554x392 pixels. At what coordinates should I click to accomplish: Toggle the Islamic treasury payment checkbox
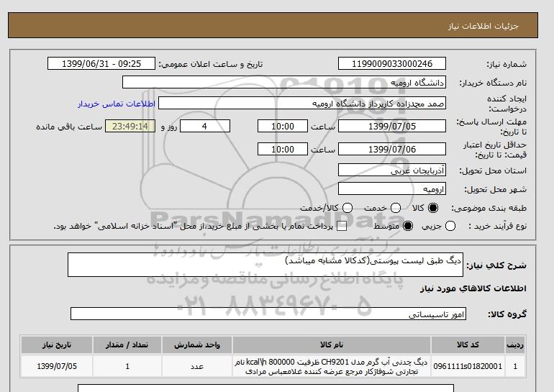tap(341, 227)
